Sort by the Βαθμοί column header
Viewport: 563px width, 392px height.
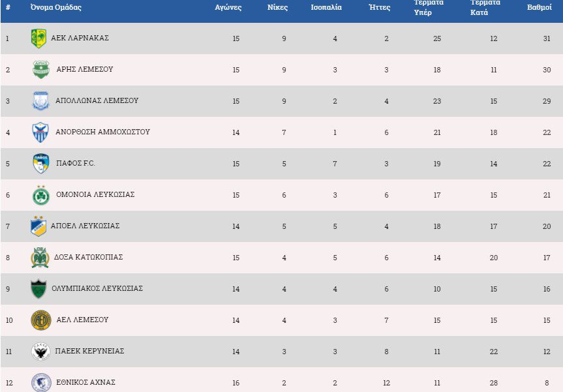click(x=540, y=8)
